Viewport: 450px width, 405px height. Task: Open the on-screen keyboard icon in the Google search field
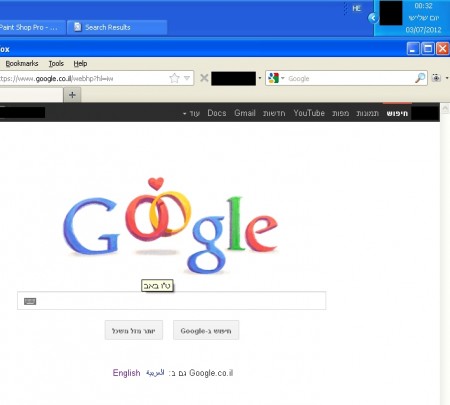(x=30, y=301)
